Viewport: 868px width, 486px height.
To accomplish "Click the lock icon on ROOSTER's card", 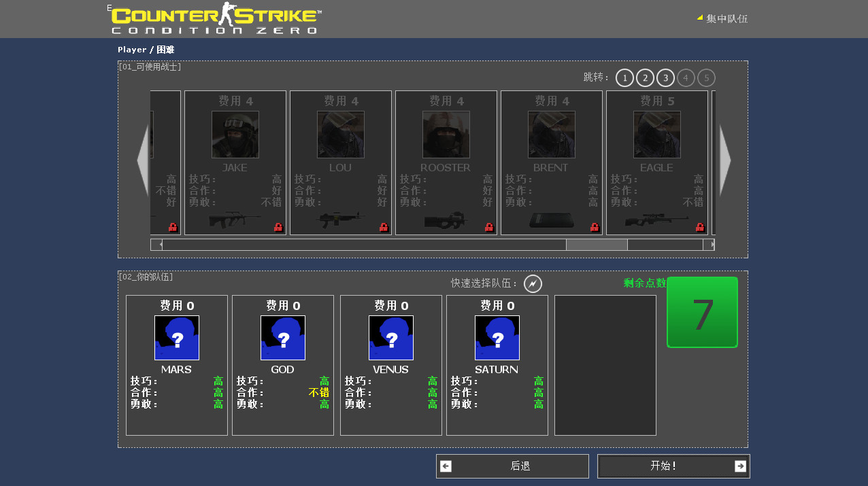I will 489,227.
